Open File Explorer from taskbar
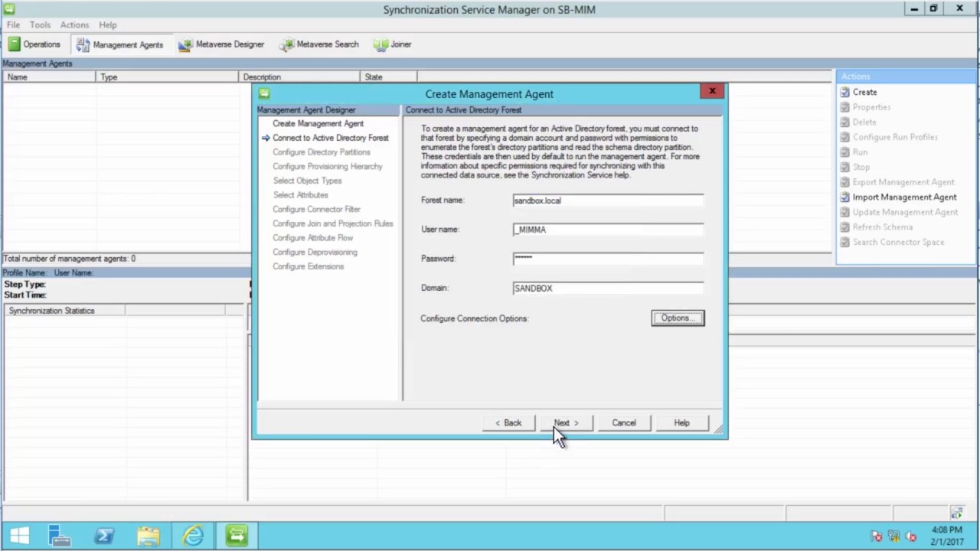Viewport: 980px width, 551px height. (149, 536)
